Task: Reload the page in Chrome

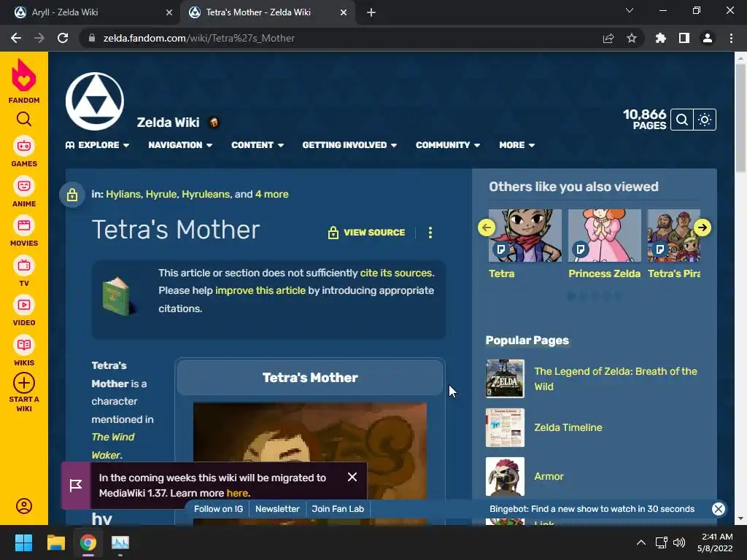Action: (x=63, y=38)
